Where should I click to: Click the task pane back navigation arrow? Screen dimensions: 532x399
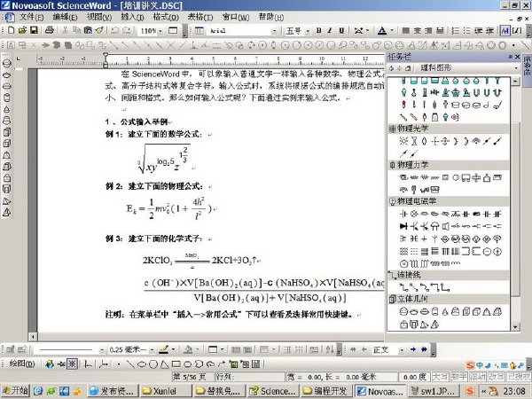[392, 68]
